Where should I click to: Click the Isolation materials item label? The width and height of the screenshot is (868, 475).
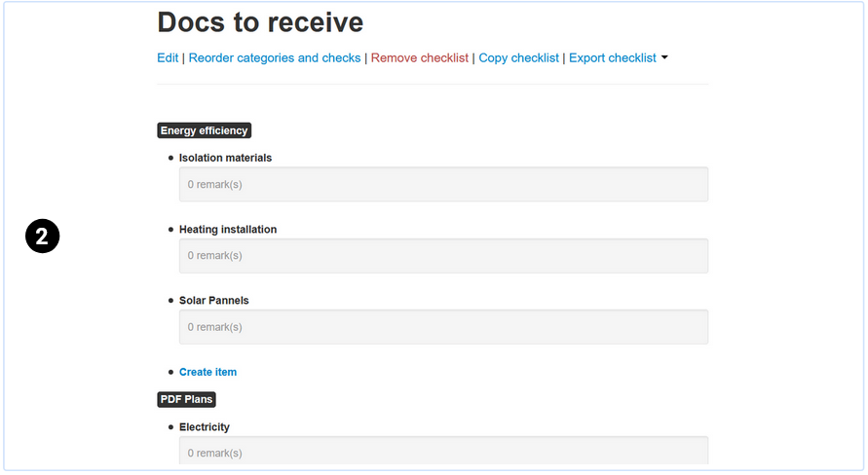[x=225, y=158]
